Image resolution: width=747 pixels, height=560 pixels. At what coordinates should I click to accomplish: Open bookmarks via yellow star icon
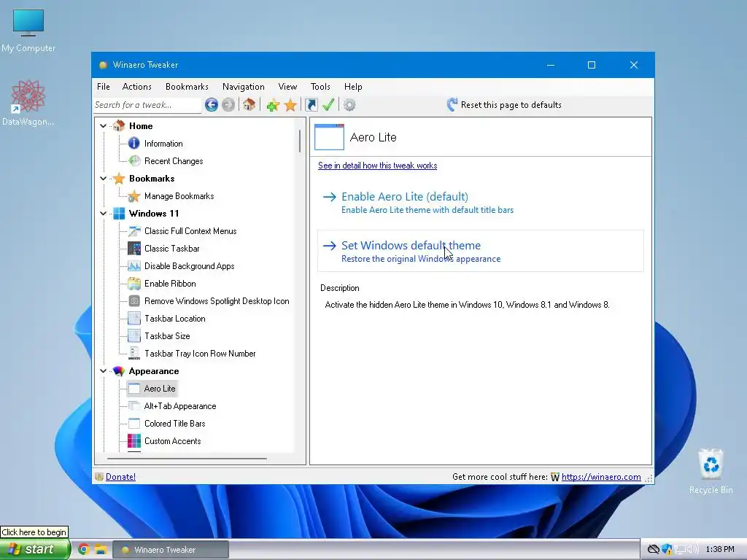tap(290, 105)
